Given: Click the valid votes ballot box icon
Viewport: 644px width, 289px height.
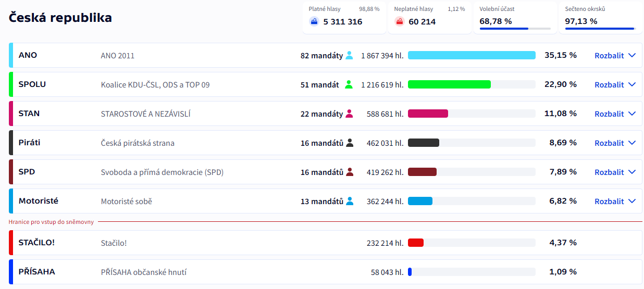Looking at the screenshot, I should tap(314, 22).
